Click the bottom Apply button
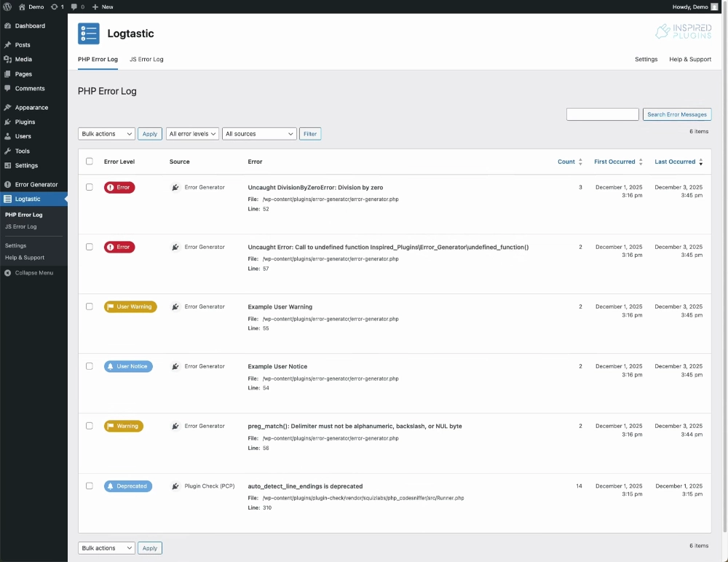Screen dimensions: 728x562 [149, 548]
